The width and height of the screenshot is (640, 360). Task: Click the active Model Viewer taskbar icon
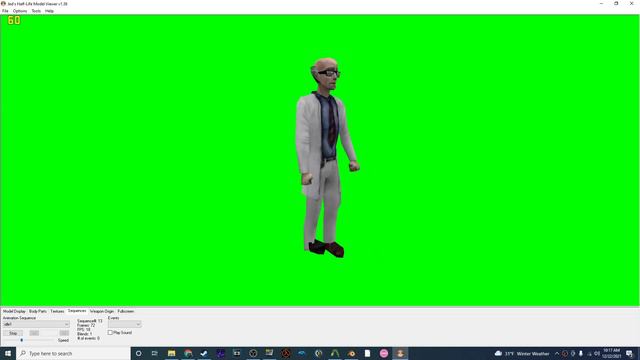point(400,353)
